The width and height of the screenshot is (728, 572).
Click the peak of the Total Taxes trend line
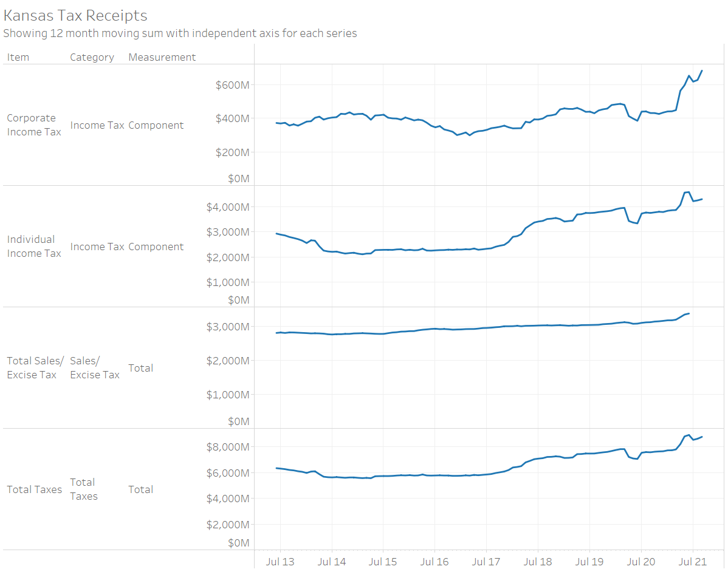(x=687, y=435)
